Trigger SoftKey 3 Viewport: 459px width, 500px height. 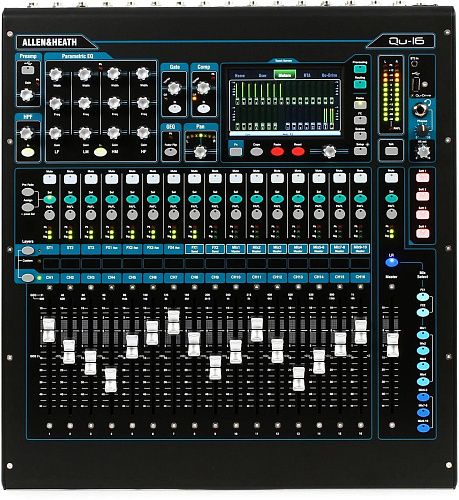coord(422,214)
